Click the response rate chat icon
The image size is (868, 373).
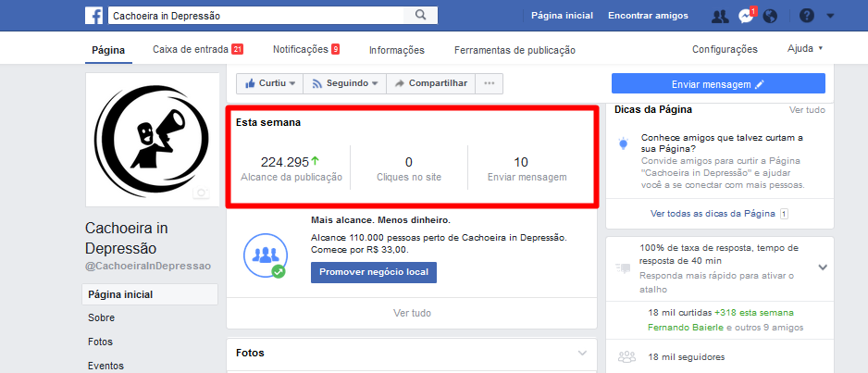tap(623, 268)
